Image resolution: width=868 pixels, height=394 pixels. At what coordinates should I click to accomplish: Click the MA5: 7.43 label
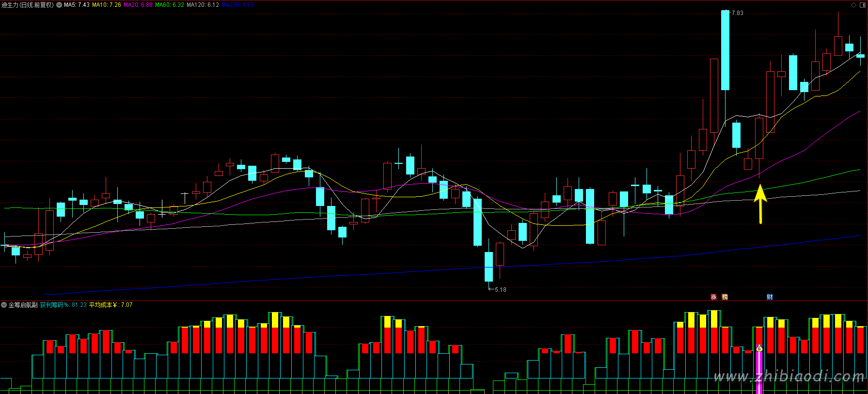pos(77,5)
